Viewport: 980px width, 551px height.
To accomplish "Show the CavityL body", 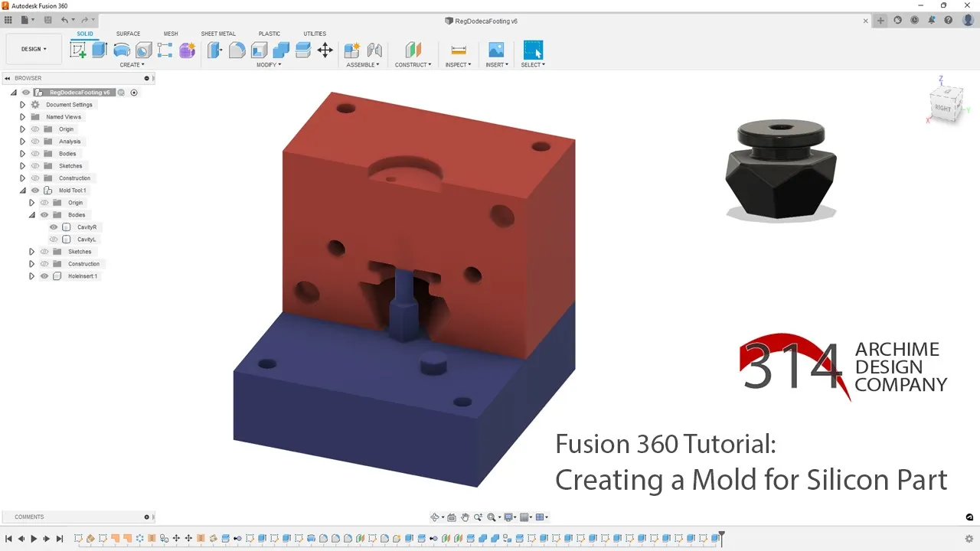I will 54,240.
